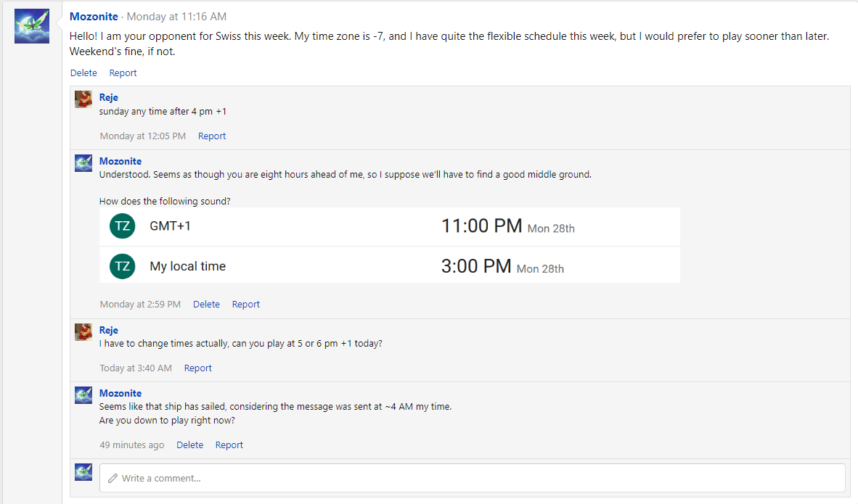The height and width of the screenshot is (504, 858).
Task: Open the Reje username on the 'sunday any time' comment
Action: 108,97
